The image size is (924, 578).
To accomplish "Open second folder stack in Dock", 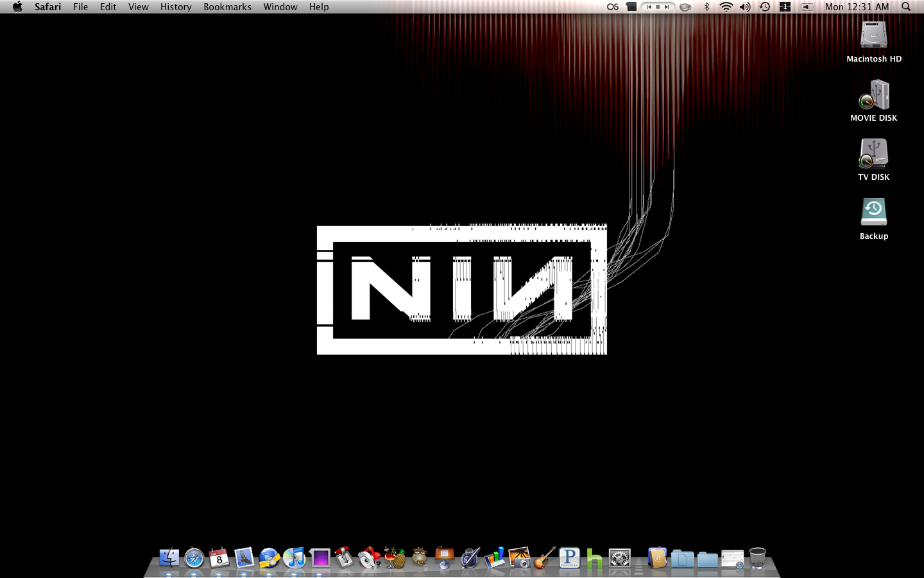I will [x=707, y=559].
